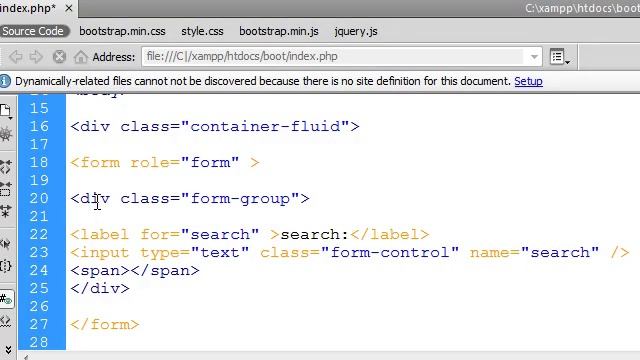Open the Live View options list icon
The height and width of the screenshot is (360, 640).
pos(560,57)
